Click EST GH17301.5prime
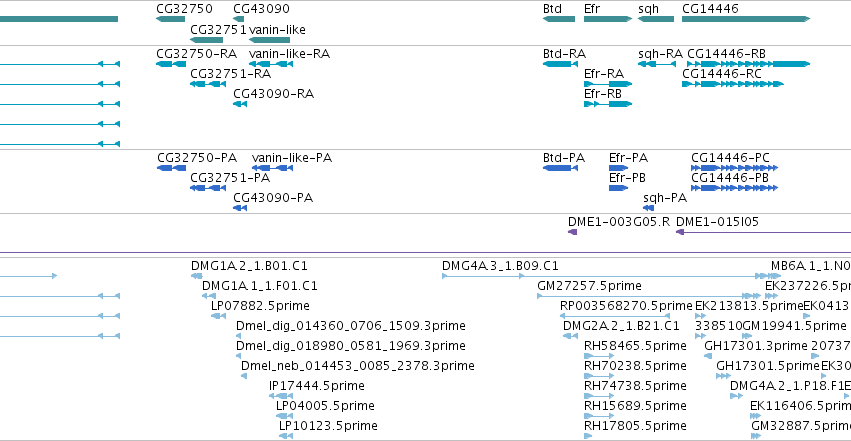The height and width of the screenshot is (441, 851). coord(723,376)
